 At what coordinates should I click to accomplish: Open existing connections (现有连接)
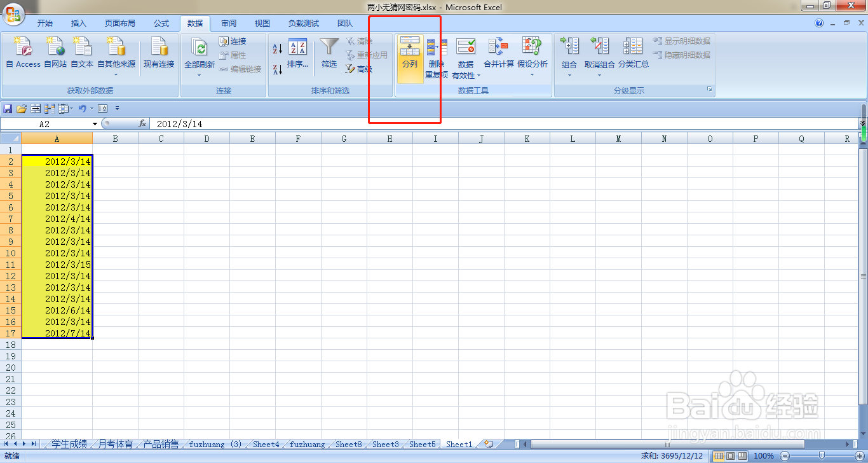tap(159, 53)
